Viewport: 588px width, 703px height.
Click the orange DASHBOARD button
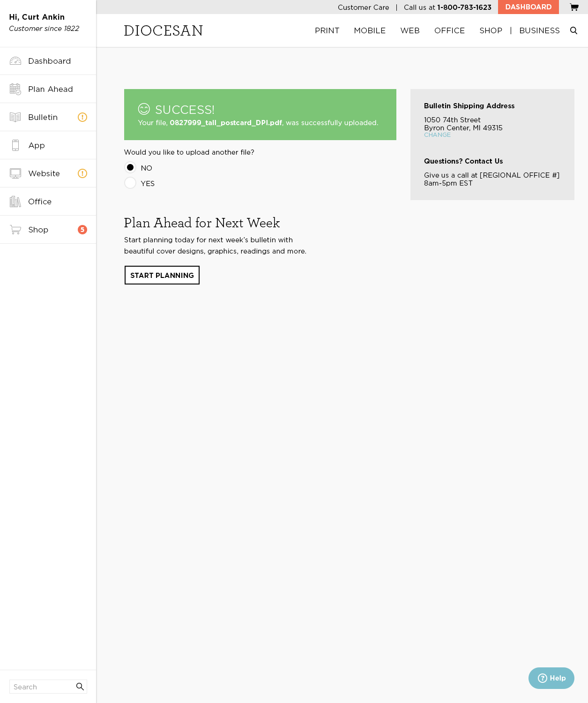pos(528,7)
